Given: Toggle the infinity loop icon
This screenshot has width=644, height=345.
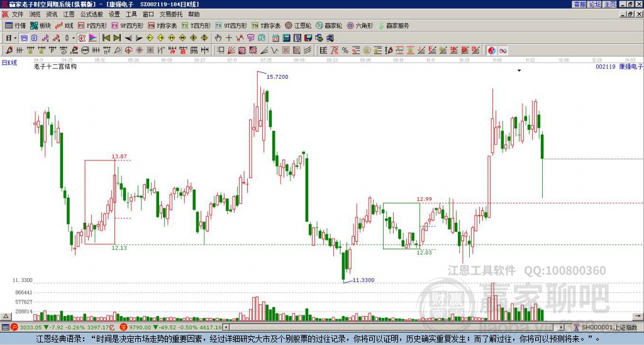Looking at the screenshot, I should [x=502, y=50].
